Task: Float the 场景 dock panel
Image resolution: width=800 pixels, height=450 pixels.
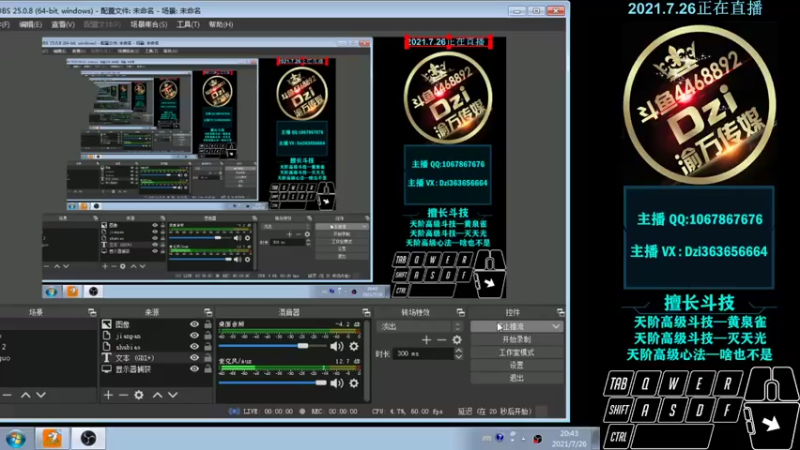Action: click(x=92, y=312)
